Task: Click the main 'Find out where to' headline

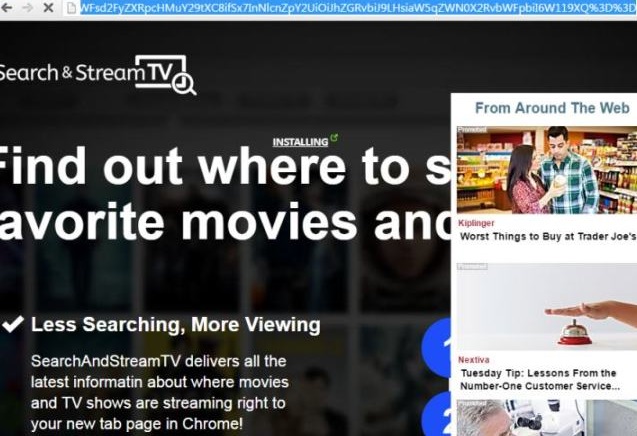Action: pos(225,194)
